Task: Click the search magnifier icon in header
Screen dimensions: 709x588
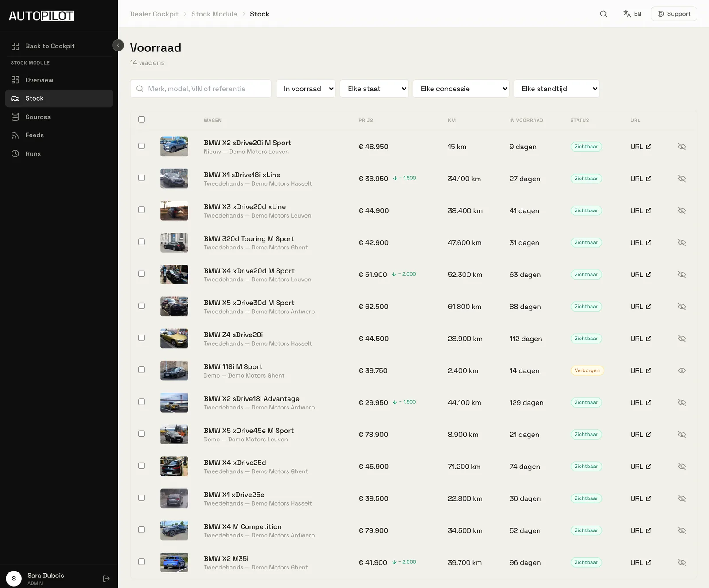Action: (604, 14)
